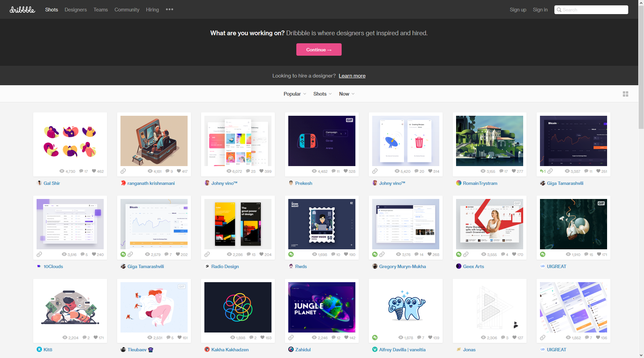Switch to the grid view layout icon

[625, 94]
